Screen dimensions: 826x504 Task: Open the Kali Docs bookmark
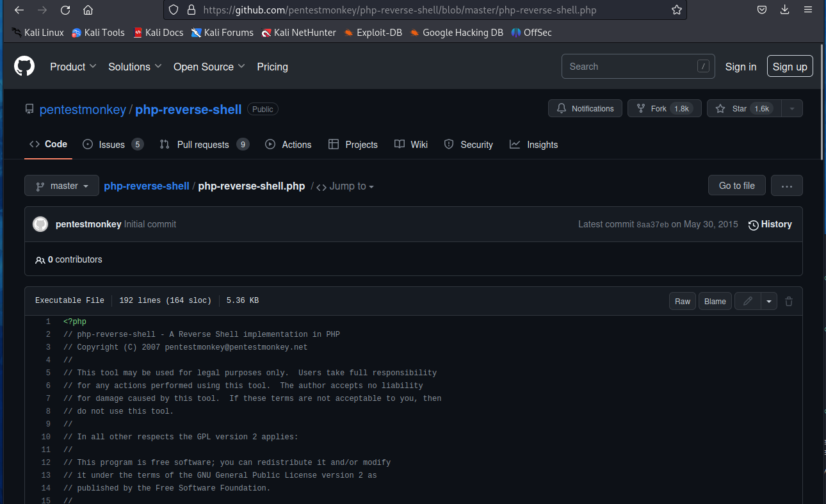click(158, 33)
